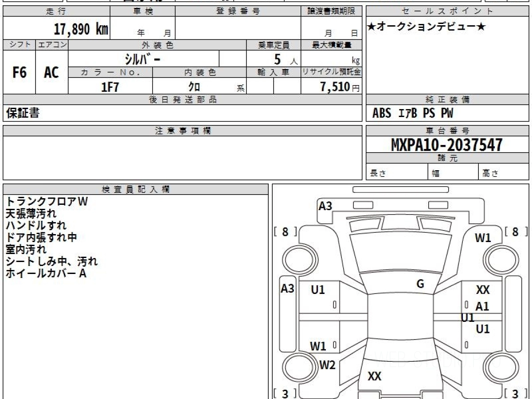Screen dimensions: 532x399
Task: Select chassis number MXPA10-2037547
Action: [447, 145]
